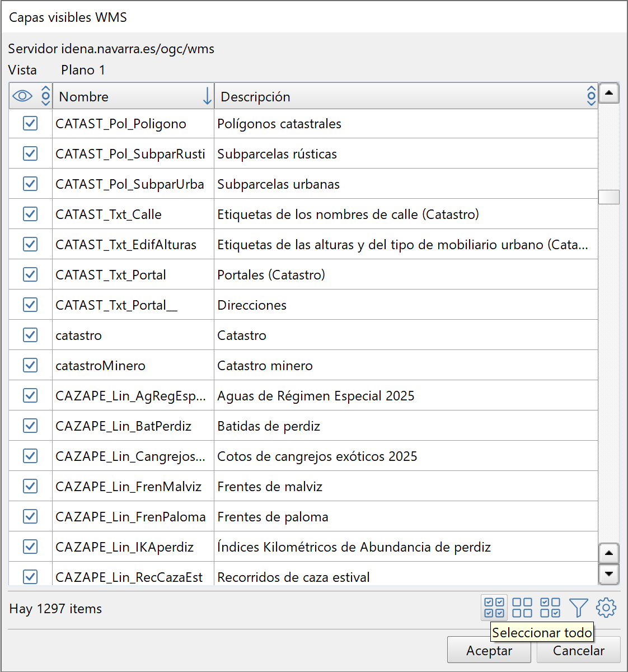This screenshot has width=628, height=672.
Task: Open the filter funnel icon
Action: (579, 607)
